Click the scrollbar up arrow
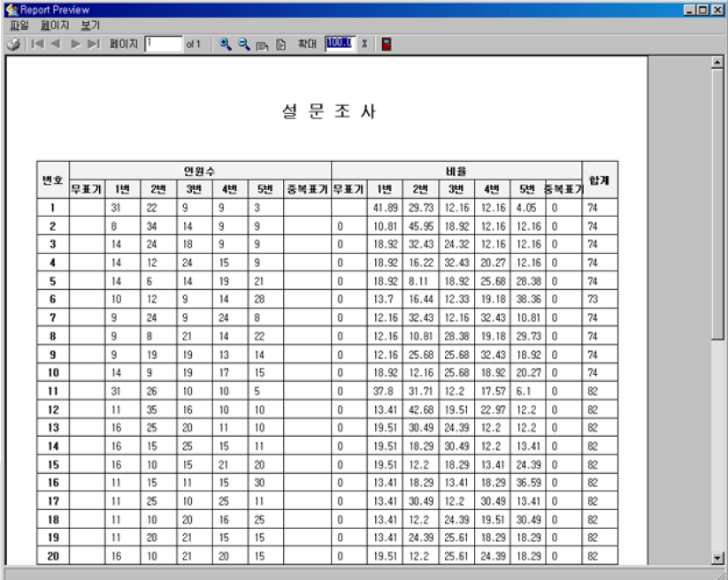The width and height of the screenshot is (728, 580). (x=717, y=62)
